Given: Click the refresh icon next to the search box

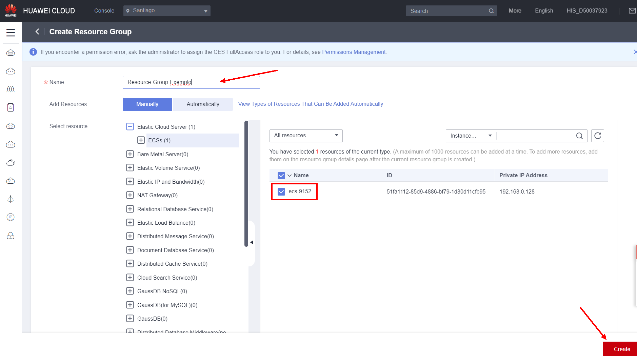Looking at the screenshot, I should [x=597, y=136].
